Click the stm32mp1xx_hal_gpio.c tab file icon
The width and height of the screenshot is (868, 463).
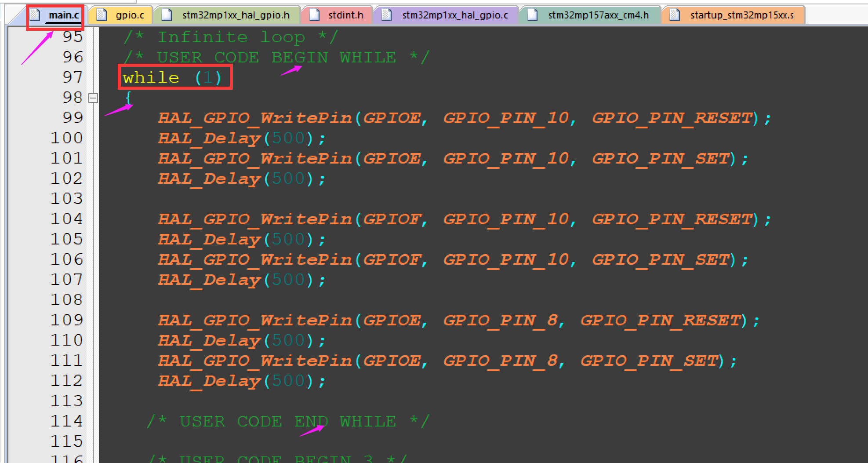387,15
